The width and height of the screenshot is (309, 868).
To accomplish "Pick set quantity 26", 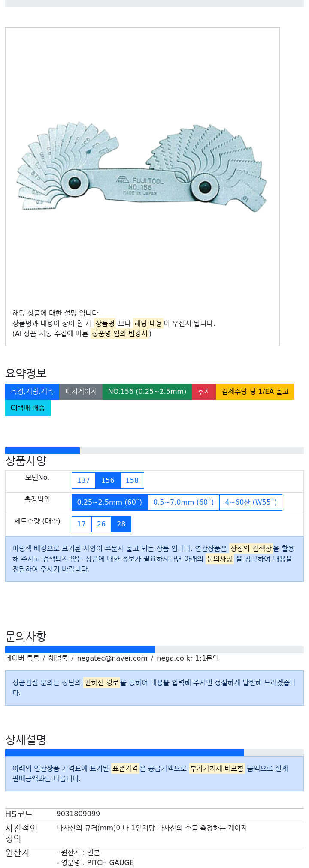I will pos(101,524).
